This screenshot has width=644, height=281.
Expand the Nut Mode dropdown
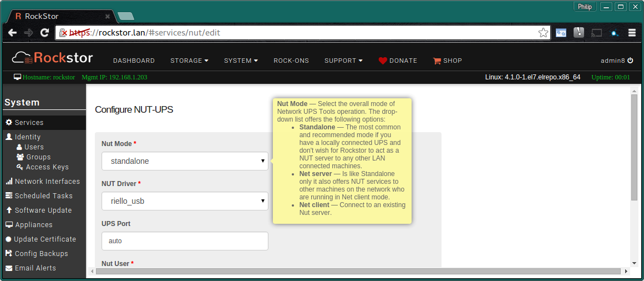point(185,161)
